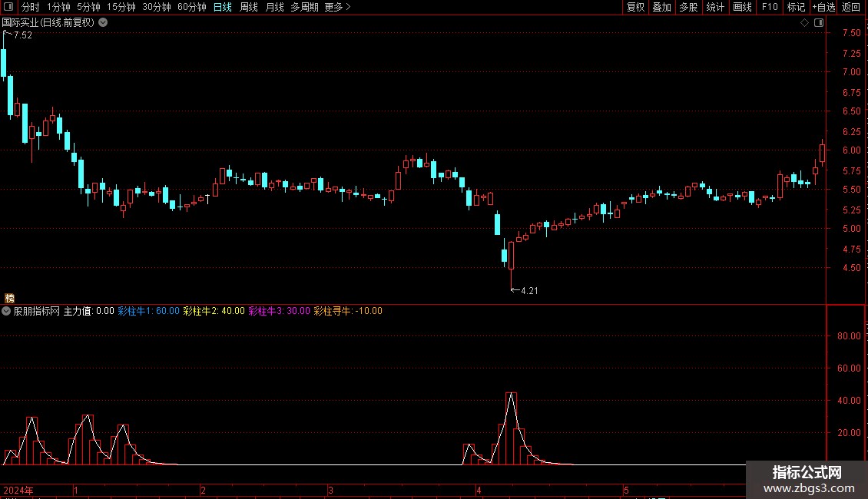
Task: Open the 多股 multi-stock view
Action: tap(689, 7)
